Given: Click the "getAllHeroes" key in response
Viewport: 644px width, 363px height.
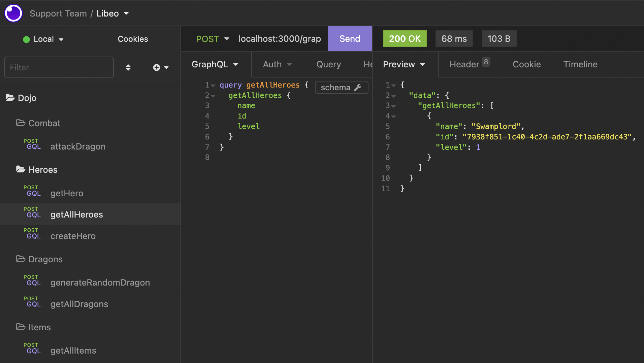Looking at the screenshot, I should point(449,106).
